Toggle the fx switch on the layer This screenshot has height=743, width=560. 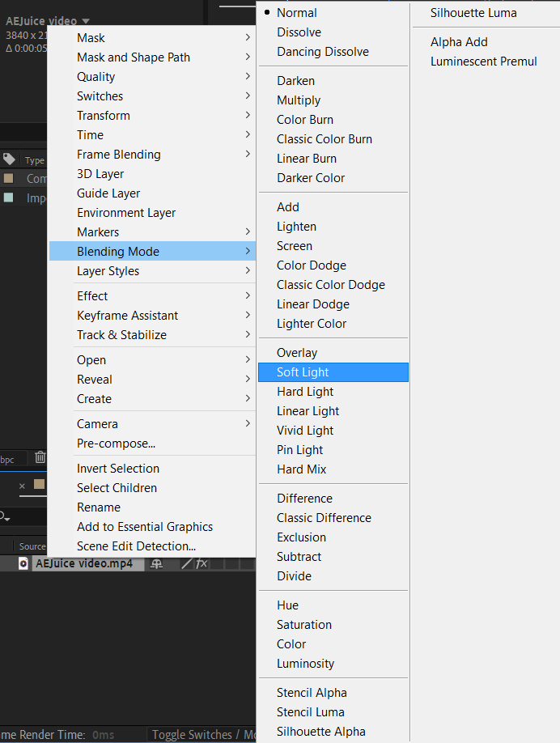coord(202,563)
